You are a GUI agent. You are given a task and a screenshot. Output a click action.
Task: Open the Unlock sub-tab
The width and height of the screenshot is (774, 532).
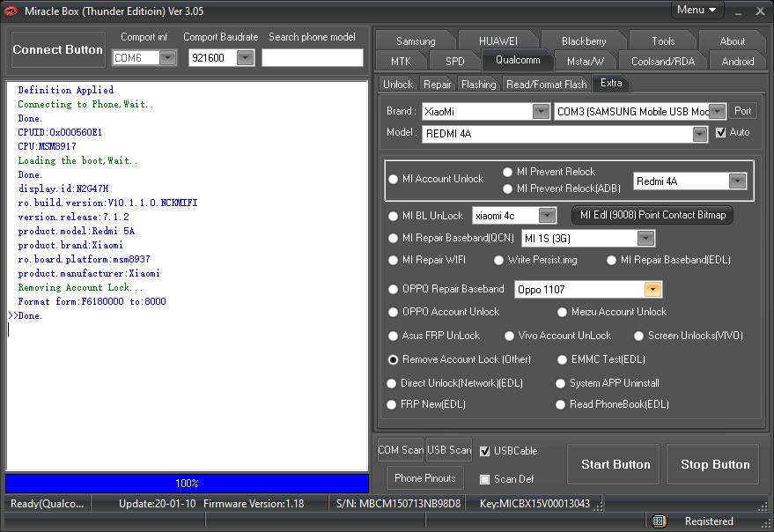coord(398,85)
